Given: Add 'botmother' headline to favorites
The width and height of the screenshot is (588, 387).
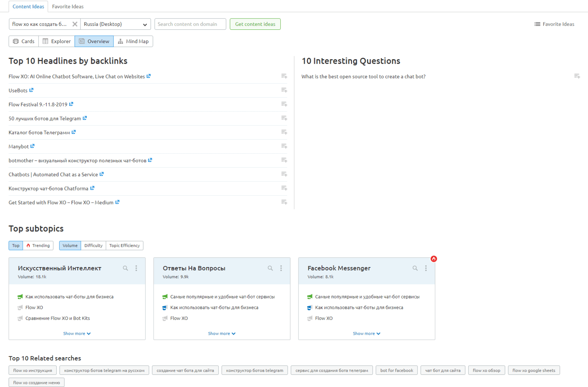Looking at the screenshot, I should tap(284, 160).
